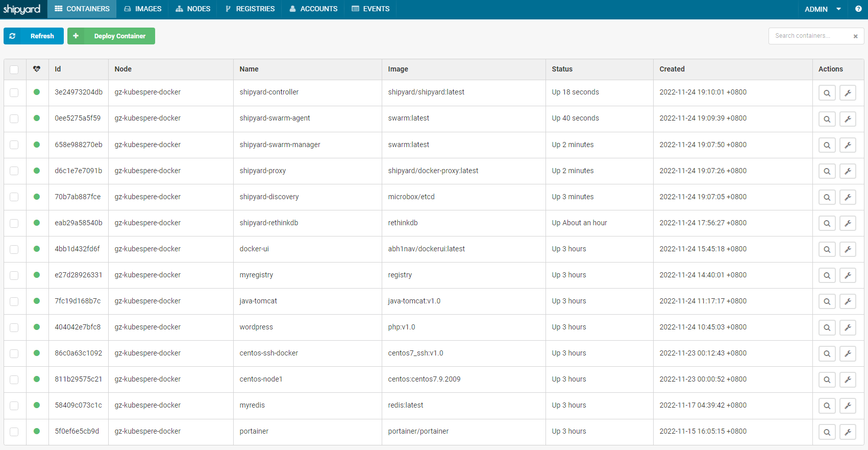Open wrench actions for java-tomcat
This screenshot has height=450, width=868.
pos(848,301)
